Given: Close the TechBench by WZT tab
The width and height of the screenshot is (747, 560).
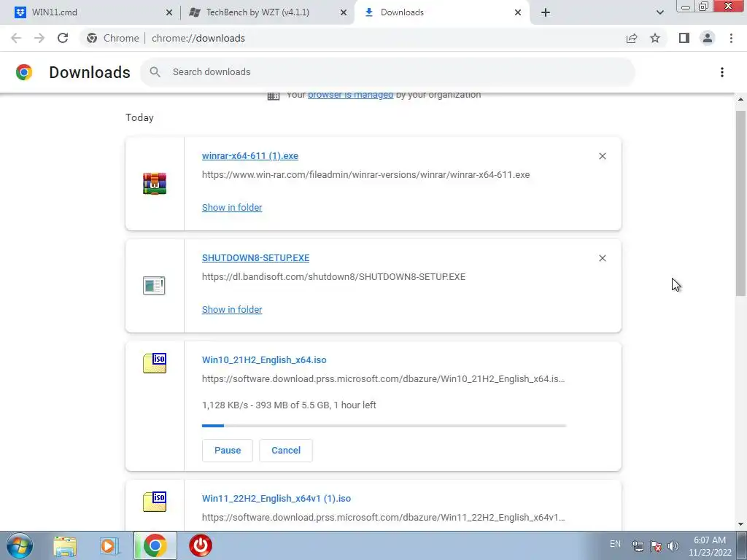Looking at the screenshot, I should click(344, 12).
